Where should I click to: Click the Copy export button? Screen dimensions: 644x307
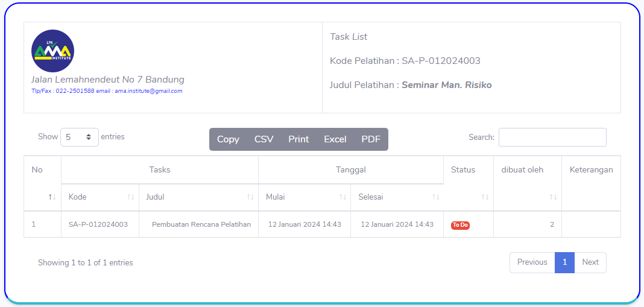pos(228,139)
